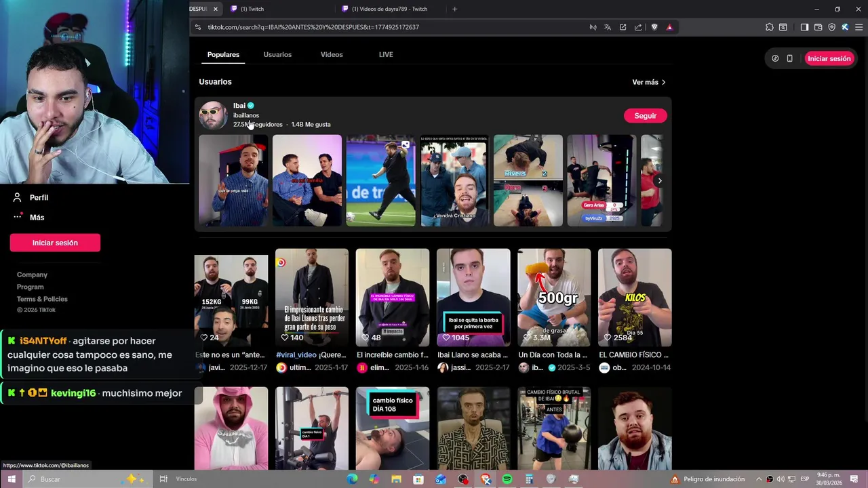The height and width of the screenshot is (488, 868).
Task: Click the Perfil person icon
Action: click(17, 197)
